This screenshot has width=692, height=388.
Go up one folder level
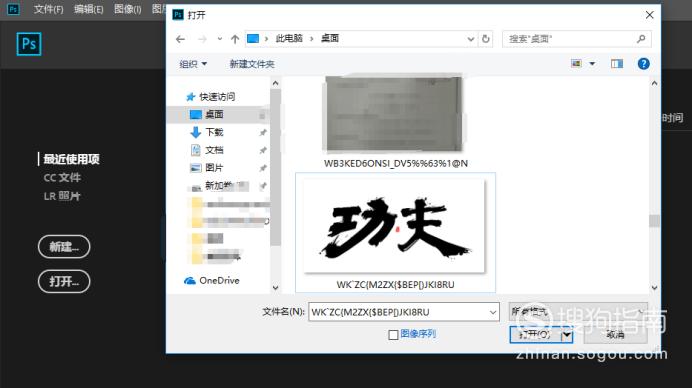click(x=235, y=39)
